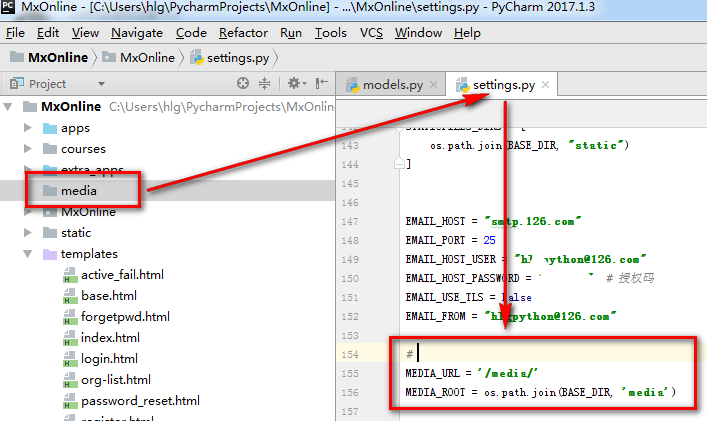Click the active_fail.html file icon
This screenshot has height=421, width=707.
click(x=70, y=275)
